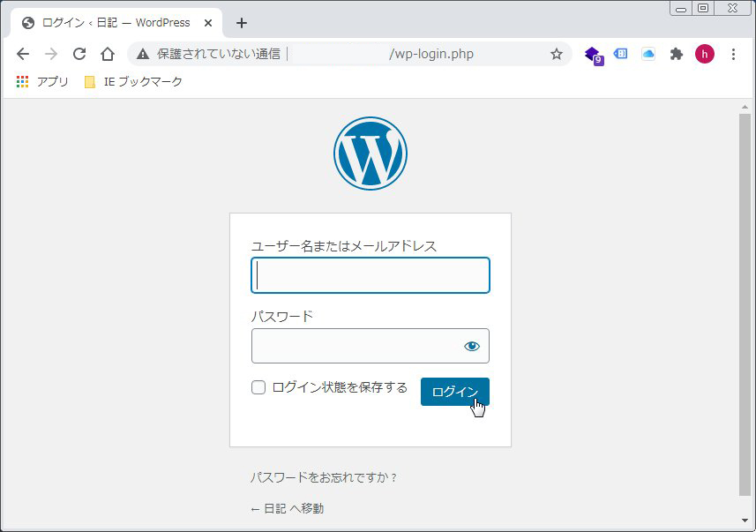Image resolution: width=756 pixels, height=532 pixels.
Task: Open the IE ブックマーク bookmarks folder
Action: coord(133,81)
